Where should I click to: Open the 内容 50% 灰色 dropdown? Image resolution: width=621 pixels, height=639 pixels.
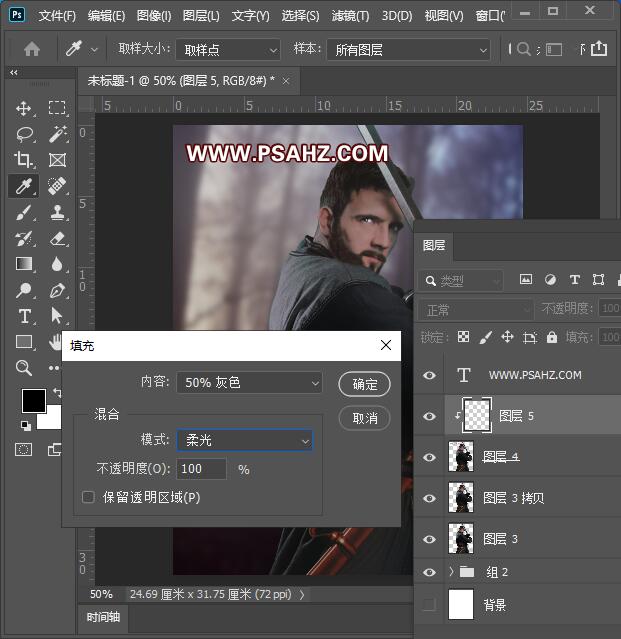pos(249,382)
